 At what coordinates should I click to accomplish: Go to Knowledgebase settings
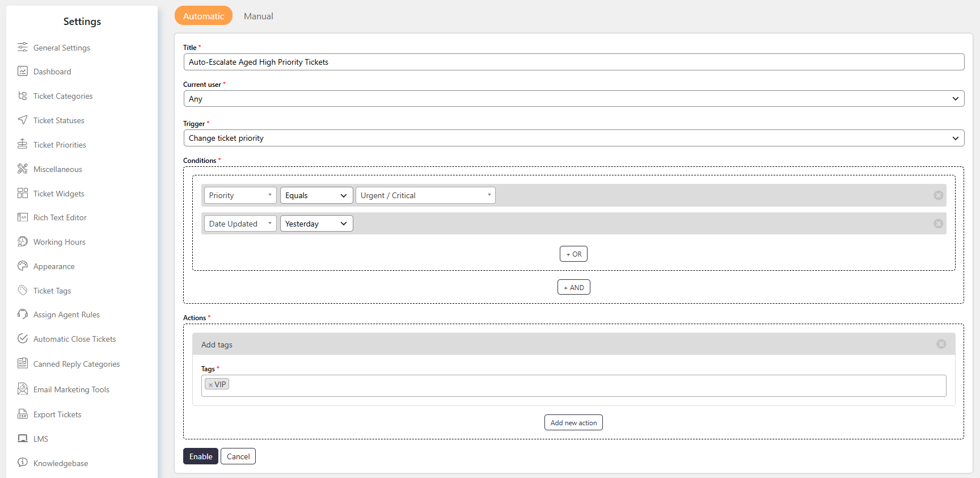click(x=61, y=463)
